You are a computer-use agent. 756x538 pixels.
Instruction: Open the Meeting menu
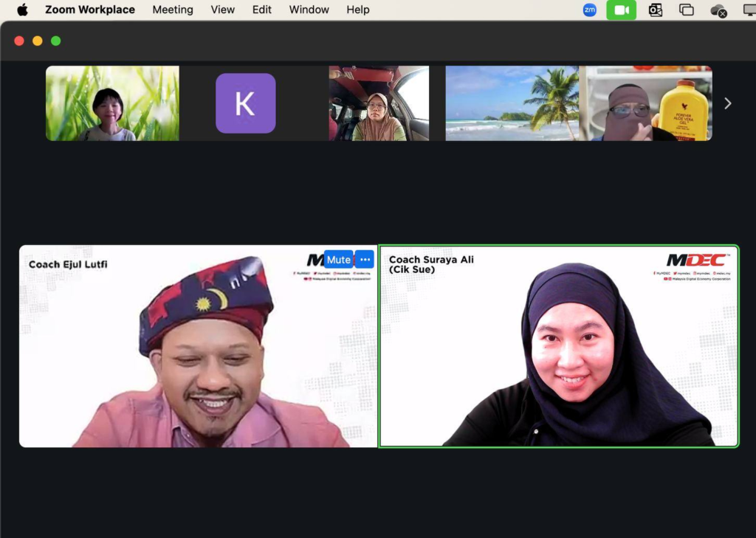pyautogui.click(x=173, y=10)
